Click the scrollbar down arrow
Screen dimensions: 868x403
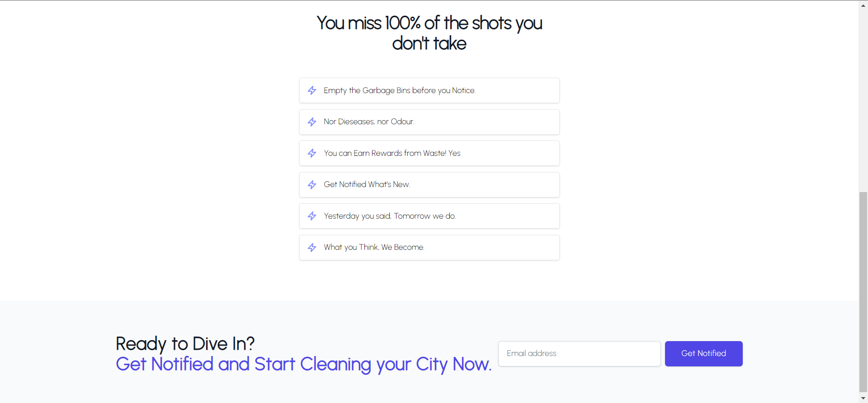863,398
